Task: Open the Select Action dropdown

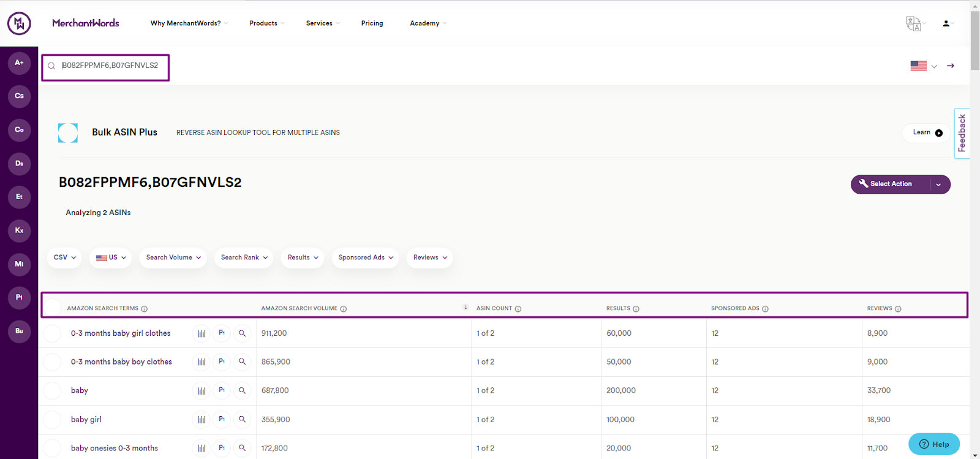Action: pos(900,184)
